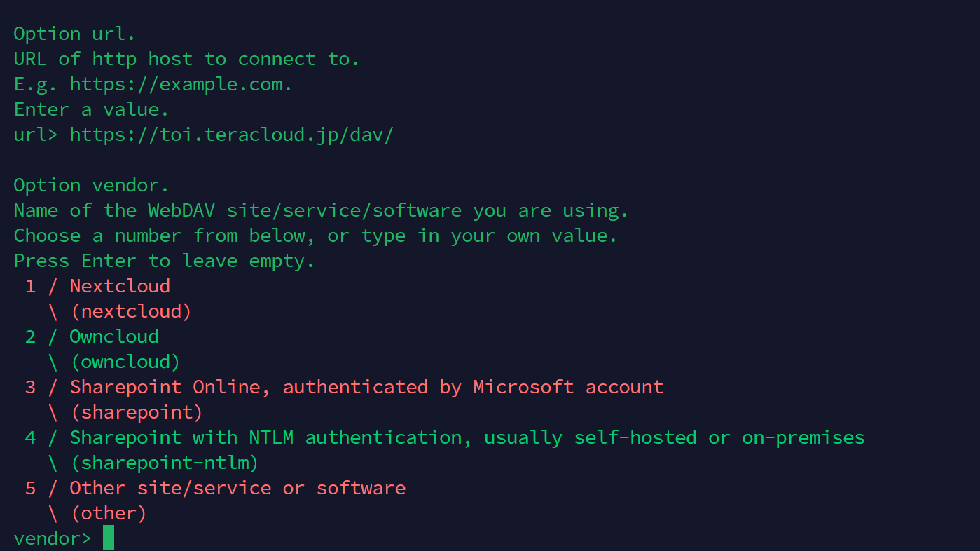Click the "Enter a value." text line
Screen dimensions: 980x551
pyautogui.click(x=91, y=109)
